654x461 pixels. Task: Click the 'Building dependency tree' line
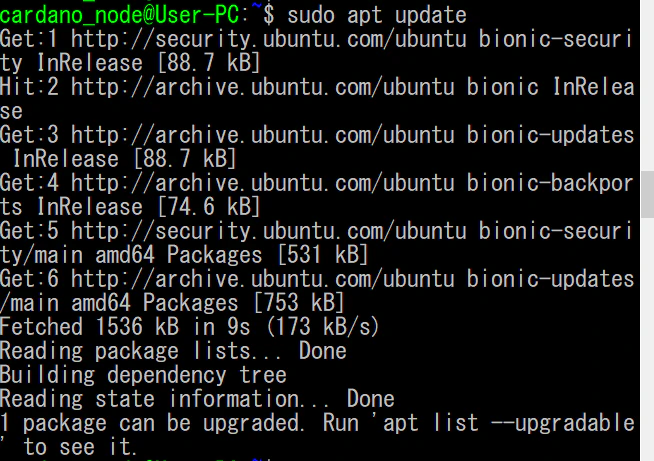[x=143, y=375]
